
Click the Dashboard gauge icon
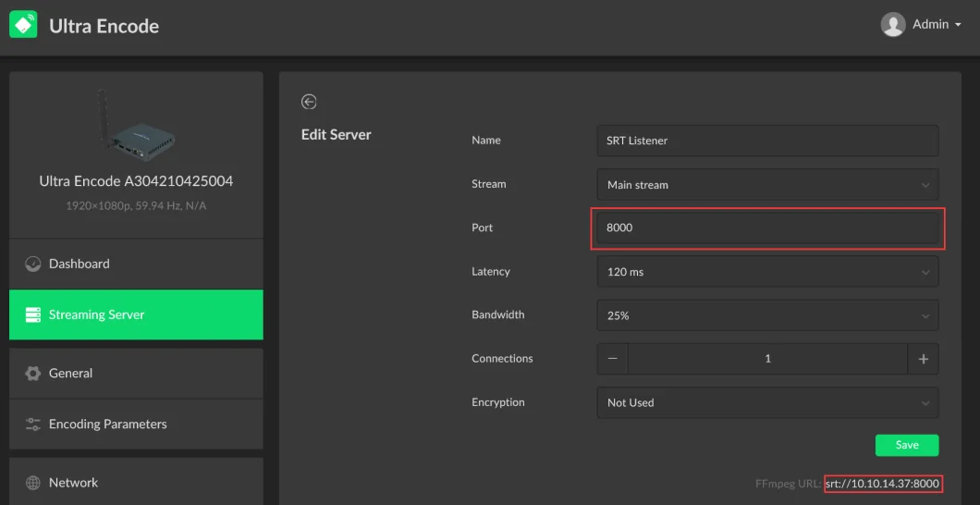[32, 264]
